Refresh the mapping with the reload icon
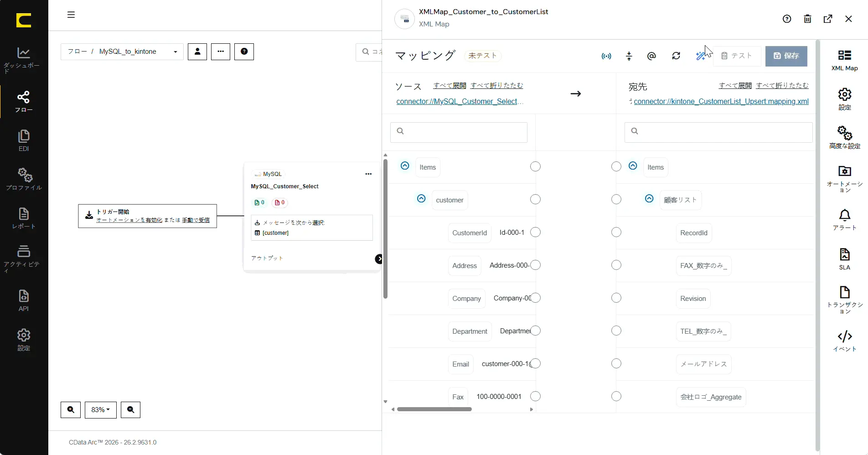The height and width of the screenshot is (455, 868). pyautogui.click(x=676, y=56)
